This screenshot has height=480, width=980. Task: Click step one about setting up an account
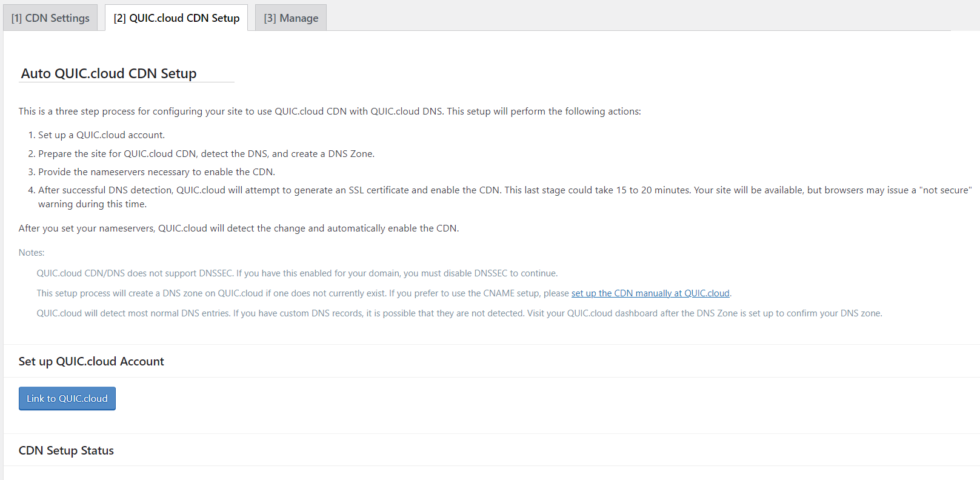pos(101,135)
